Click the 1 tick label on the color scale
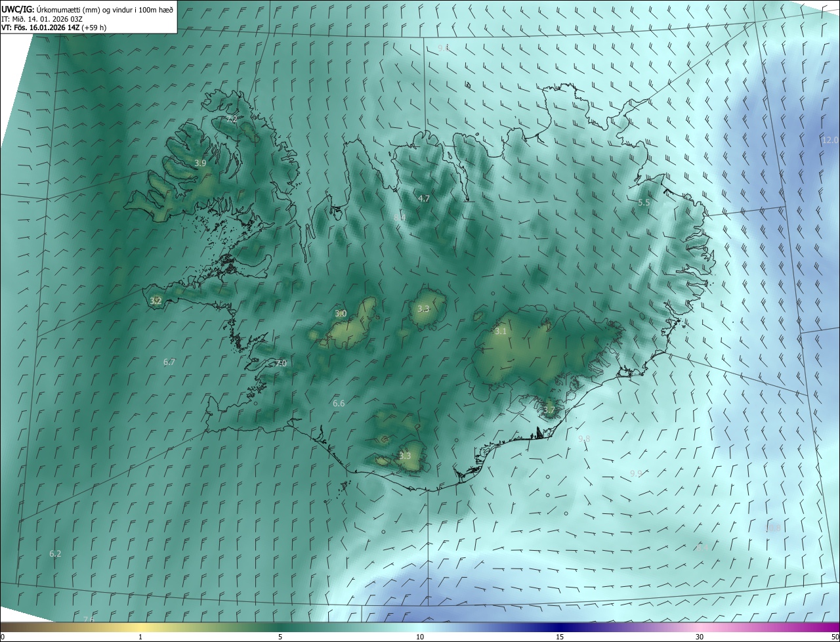Screen dimensions: 840x642 (x=140, y=637)
